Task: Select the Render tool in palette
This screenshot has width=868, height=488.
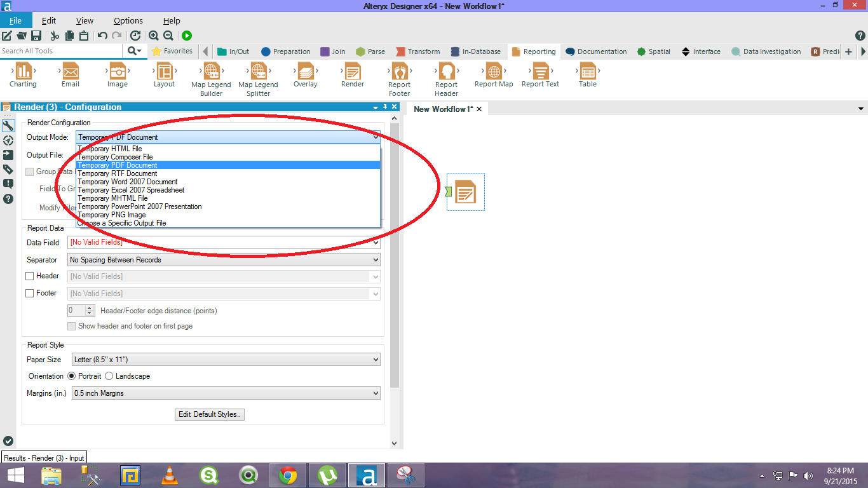Action: coord(353,76)
